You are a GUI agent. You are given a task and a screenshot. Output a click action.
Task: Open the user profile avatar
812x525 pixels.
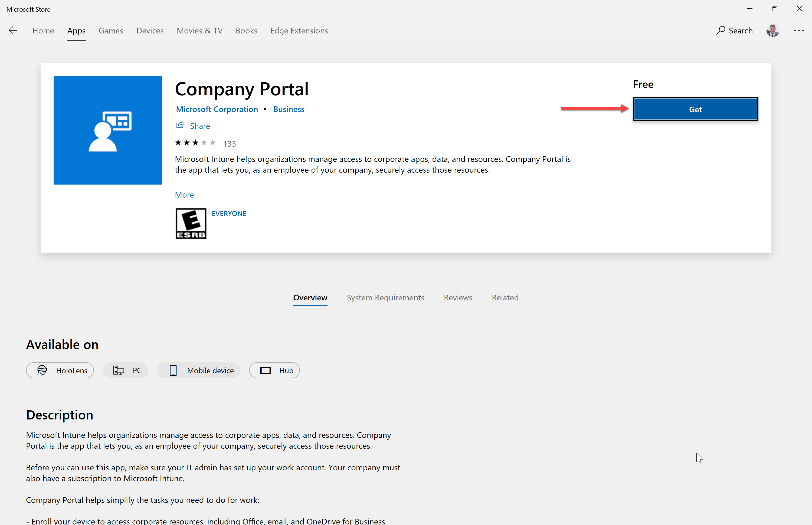(773, 31)
